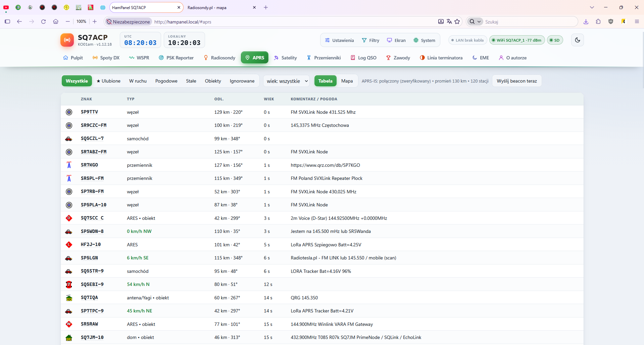Filter to Stałe fixed stations

191,81
